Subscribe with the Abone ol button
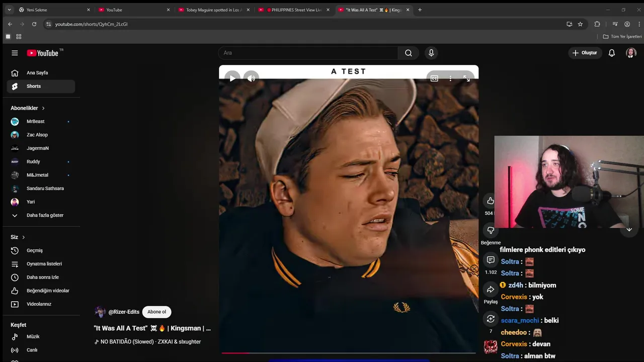Screen dimensions: 644x362 point(156,312)
